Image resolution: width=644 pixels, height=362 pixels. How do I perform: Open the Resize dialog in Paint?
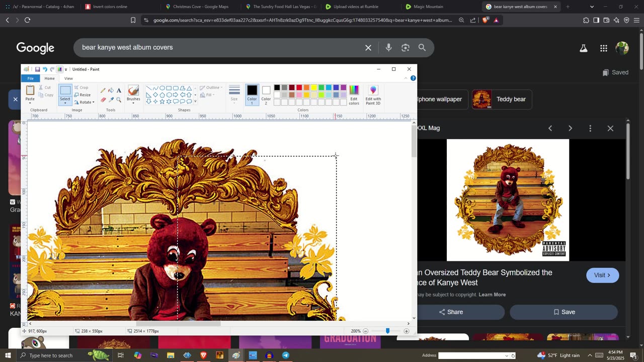click(83, 95)
